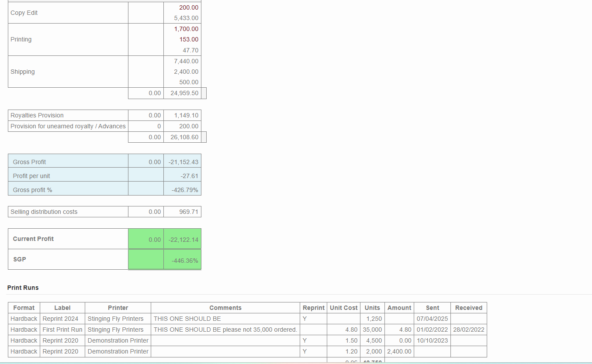Select the costs subtotal 24,959.50 cell
592x364 pixels.
click(183, 93)
